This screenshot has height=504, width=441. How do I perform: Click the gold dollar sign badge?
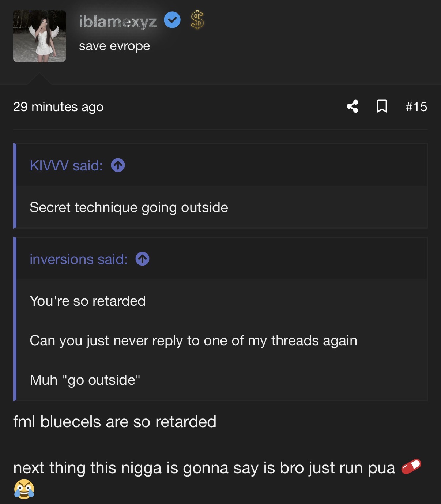click(x=197, y=20)
